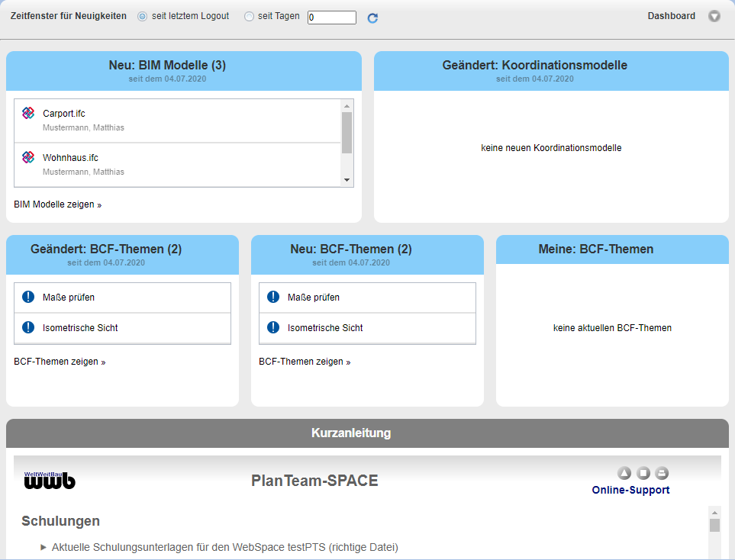Click the Kurzanleitung scrollbar up arrow
The height and width of the screenshot is (560, 735).
pos(714,512)
